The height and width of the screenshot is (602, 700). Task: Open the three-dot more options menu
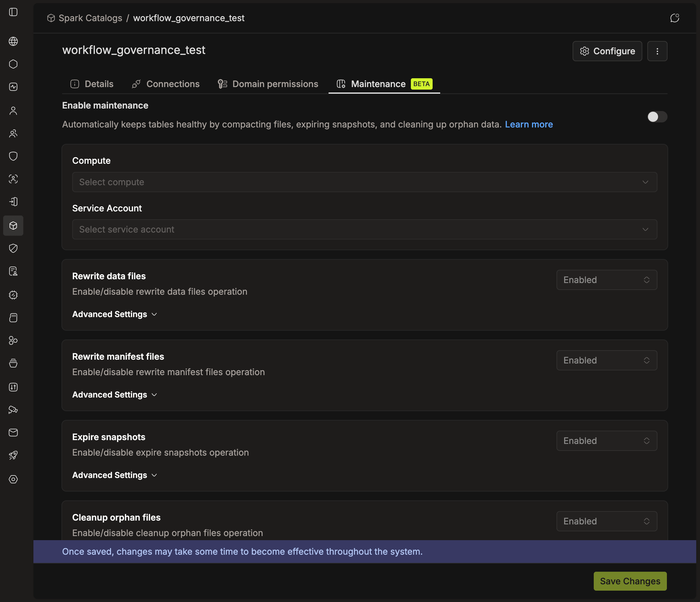(x=657, y=51)
